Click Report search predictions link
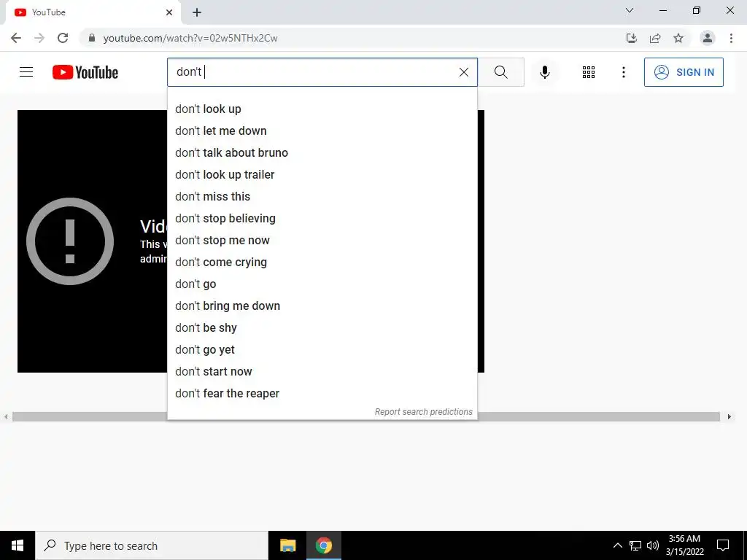This screenshot has width=747, height=560. [x=424, y=412]
